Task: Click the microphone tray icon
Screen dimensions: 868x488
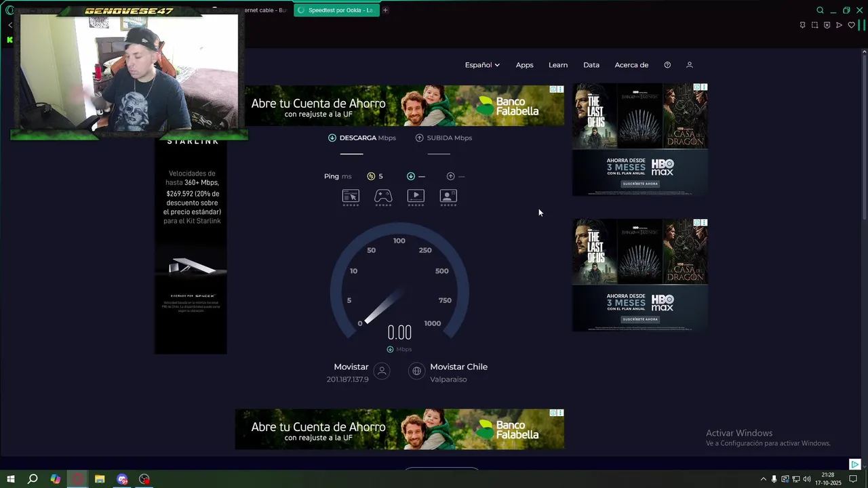Action: (x=774, y=479)
